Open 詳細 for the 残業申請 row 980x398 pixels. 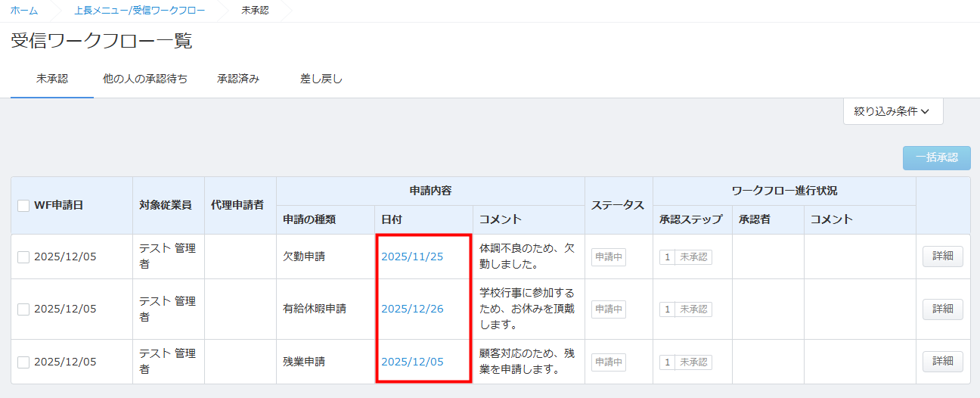(x=942, y=362)
